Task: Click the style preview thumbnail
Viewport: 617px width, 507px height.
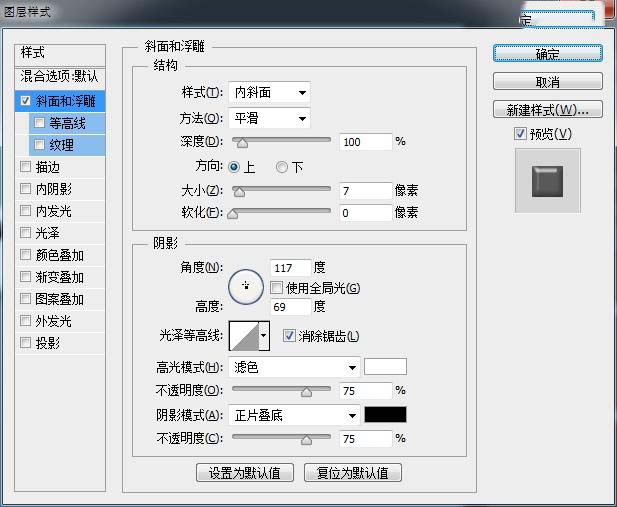Action: point(547,181)
